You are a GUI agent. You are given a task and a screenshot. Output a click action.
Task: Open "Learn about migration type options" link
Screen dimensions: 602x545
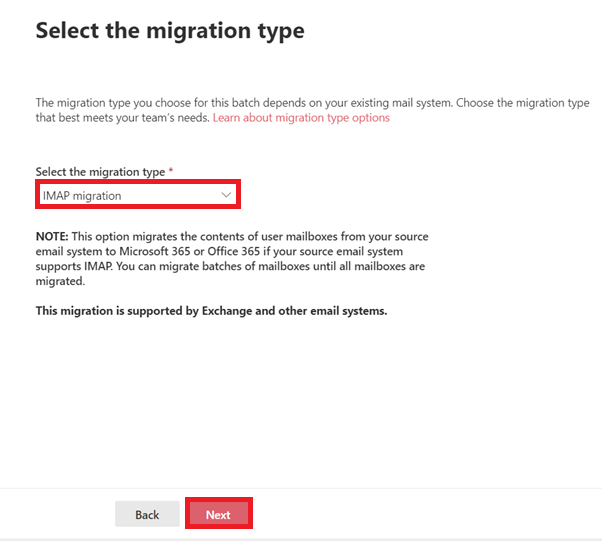(x=301, y=118)
